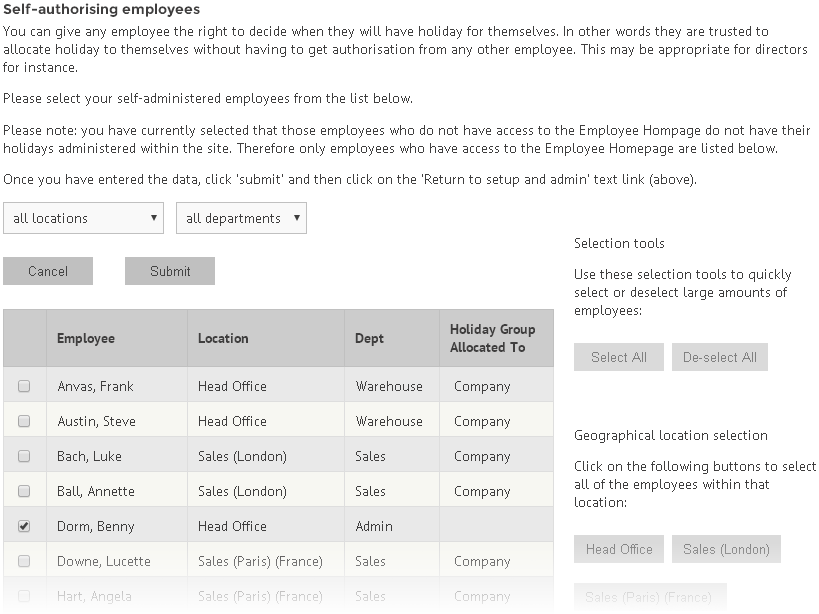The width and height of the screenshot is (819, 614).
Task: Expand the 'all departments' dropdown
Action: pos(241,218)
